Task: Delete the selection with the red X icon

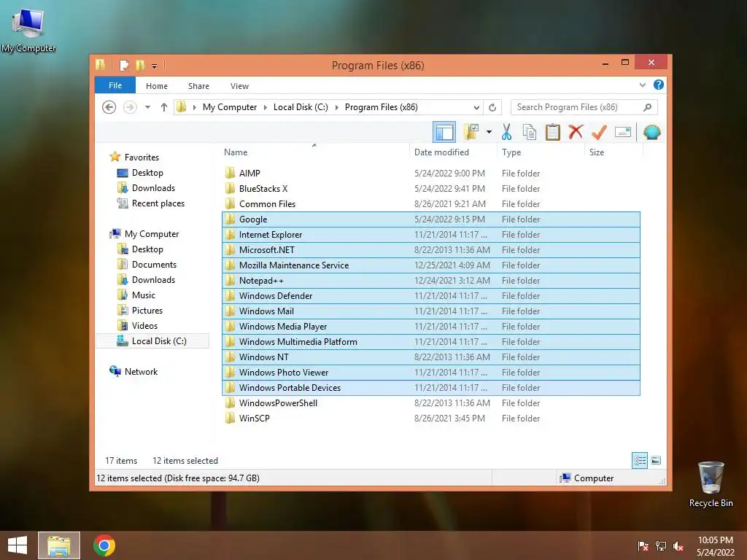Action: 576,132
